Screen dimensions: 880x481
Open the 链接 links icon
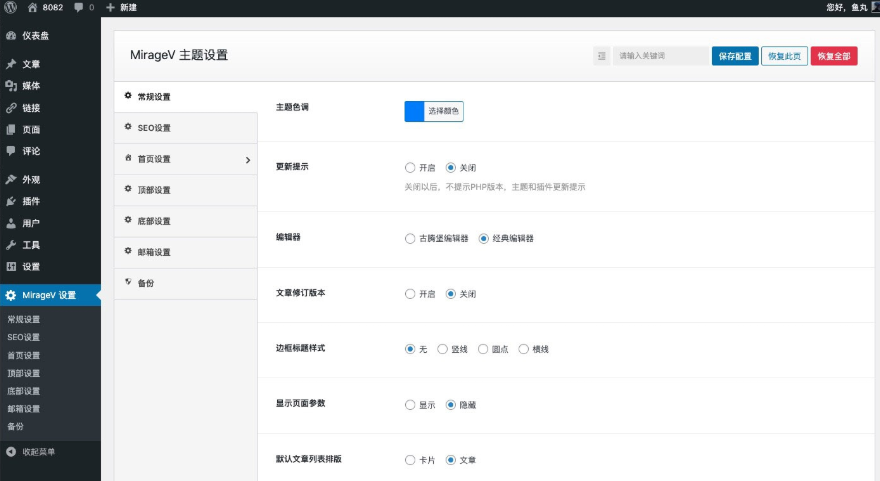tap(11, 108)
